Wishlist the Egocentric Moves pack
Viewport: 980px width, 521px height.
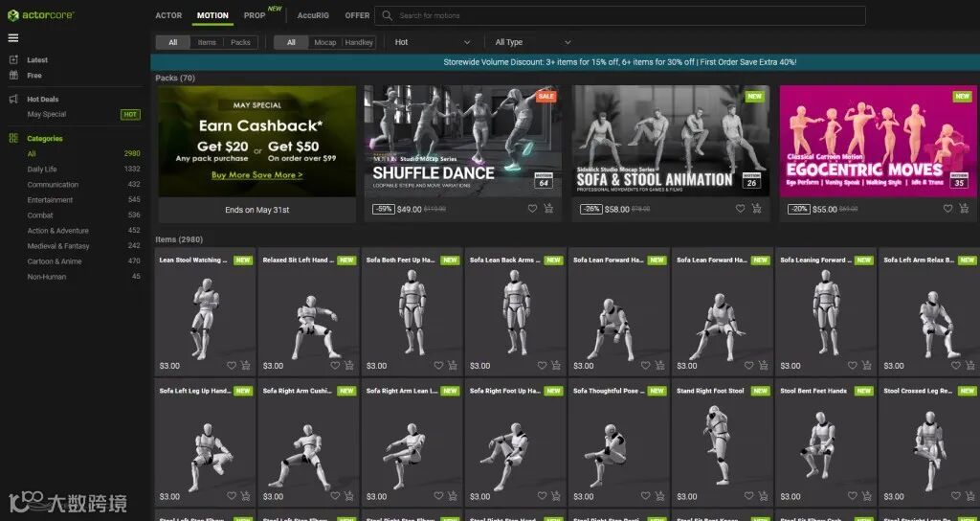(947, 209)
